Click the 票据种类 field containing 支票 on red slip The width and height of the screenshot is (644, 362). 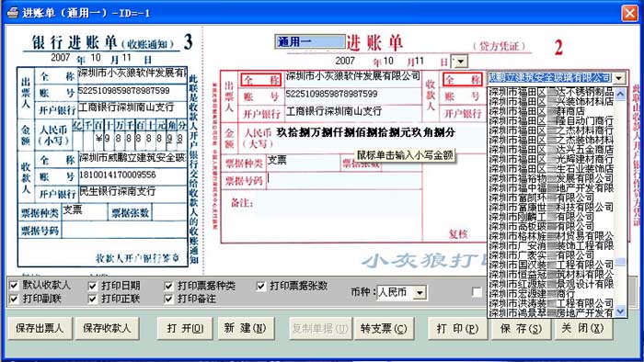303,163
